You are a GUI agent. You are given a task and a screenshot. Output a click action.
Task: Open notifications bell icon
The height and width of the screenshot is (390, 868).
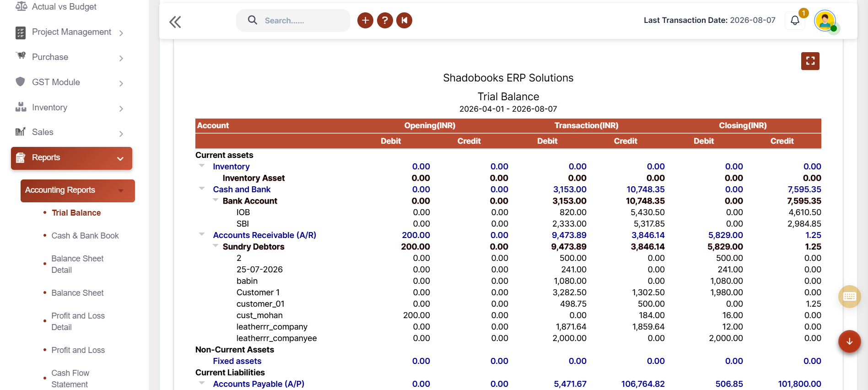795,21
